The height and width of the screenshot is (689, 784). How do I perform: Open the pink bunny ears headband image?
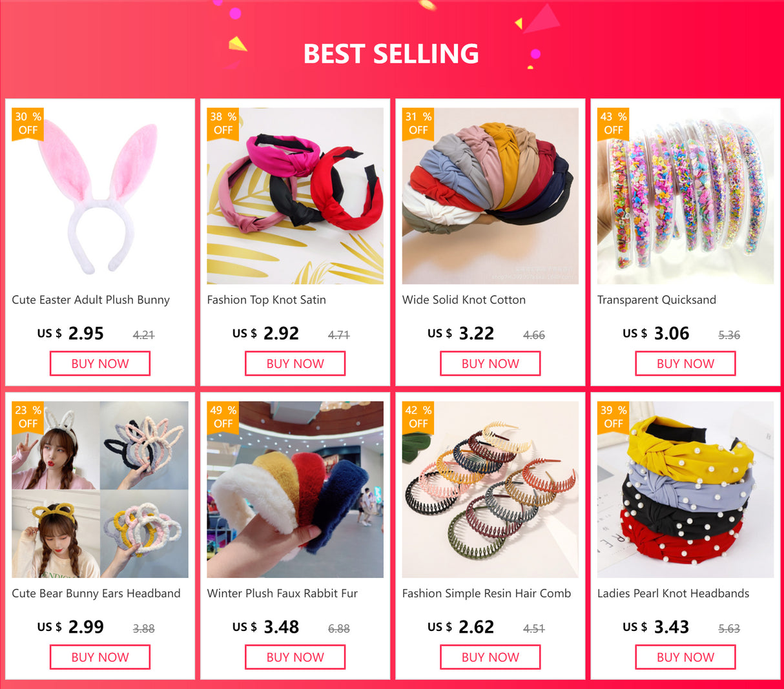(x=100, y=196)
